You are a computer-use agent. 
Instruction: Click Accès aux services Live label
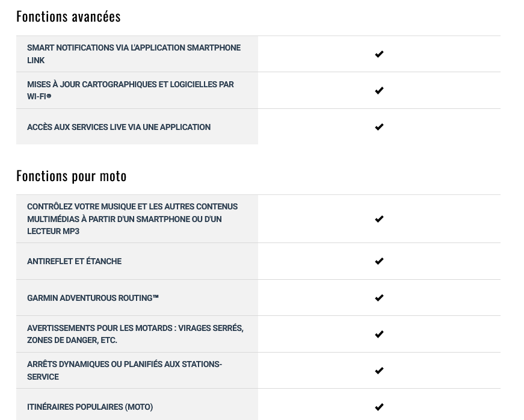click(119, 127)
